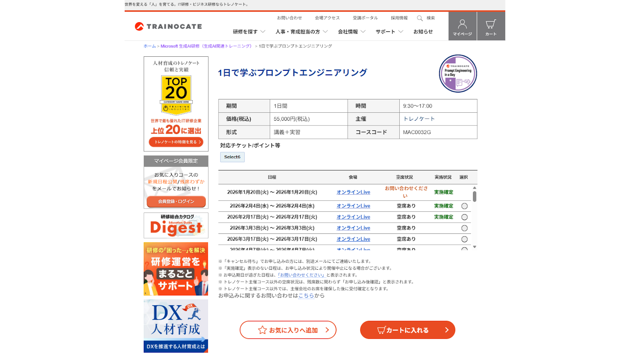Open オンラインLive link for 2026年2月4日
Viewport: 644px width, 355px height.
[x=353, y=206]
